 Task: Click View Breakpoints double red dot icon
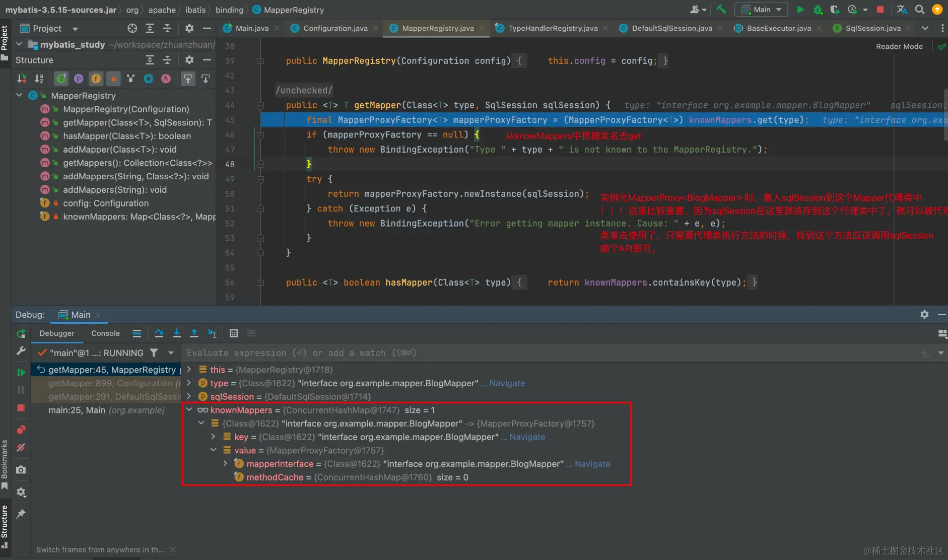[x=21, y=430]
